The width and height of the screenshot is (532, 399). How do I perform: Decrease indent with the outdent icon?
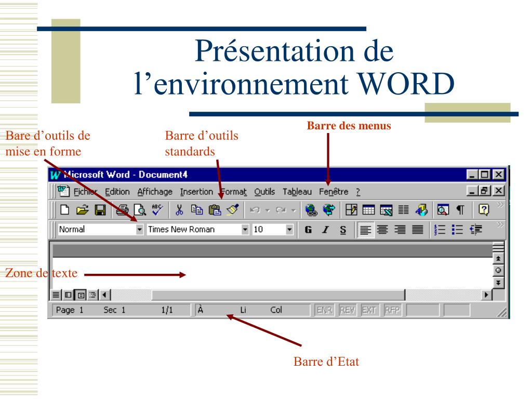tap(476, 230)
